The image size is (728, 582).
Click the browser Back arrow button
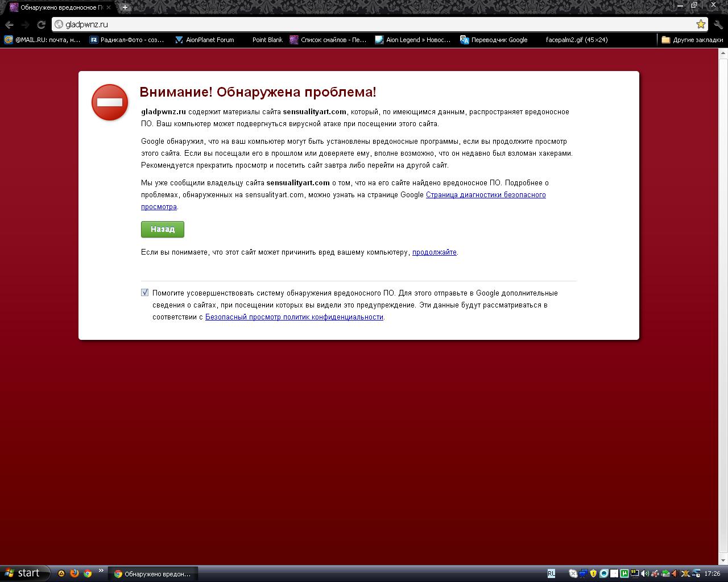click(x=9, y=24)
